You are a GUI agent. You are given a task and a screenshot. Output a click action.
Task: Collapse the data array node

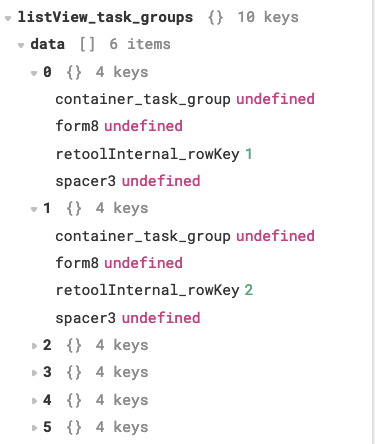(x=21, y=45)
